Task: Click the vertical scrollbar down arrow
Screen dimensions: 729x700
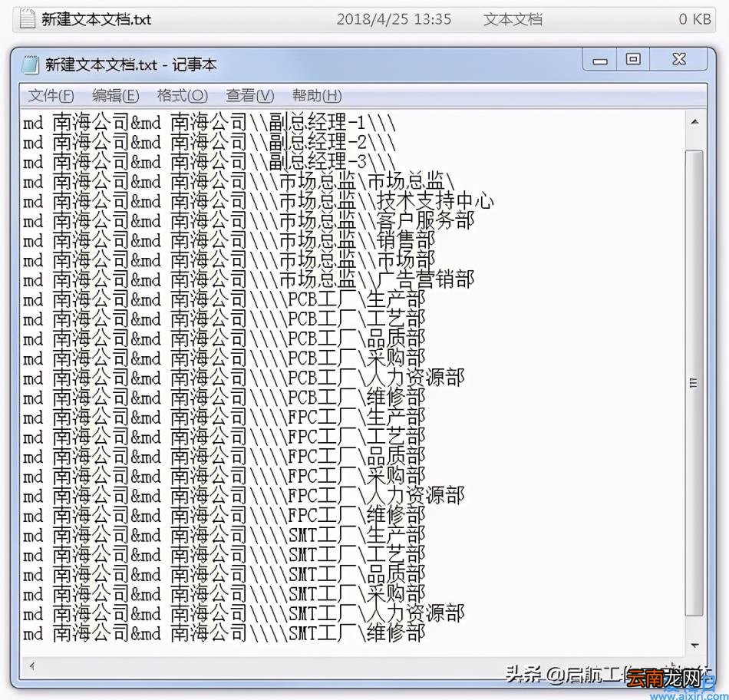Action: pyautogui.click(x=694, y=645)
